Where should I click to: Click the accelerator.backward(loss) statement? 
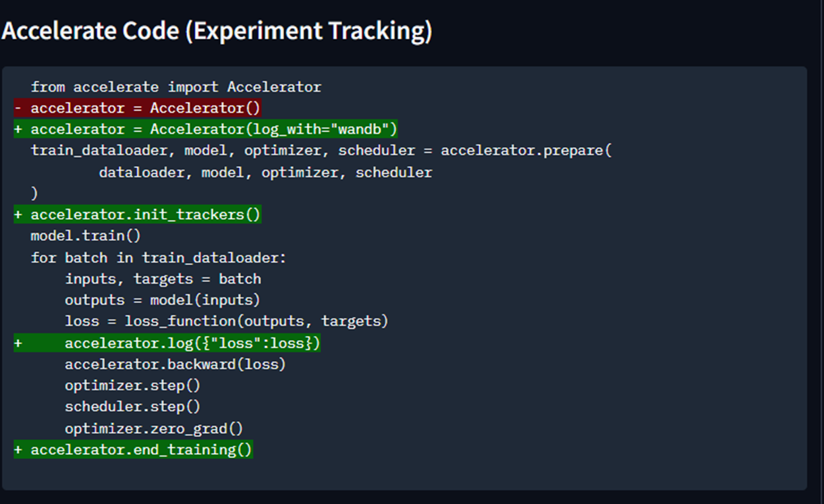point(175,364)
